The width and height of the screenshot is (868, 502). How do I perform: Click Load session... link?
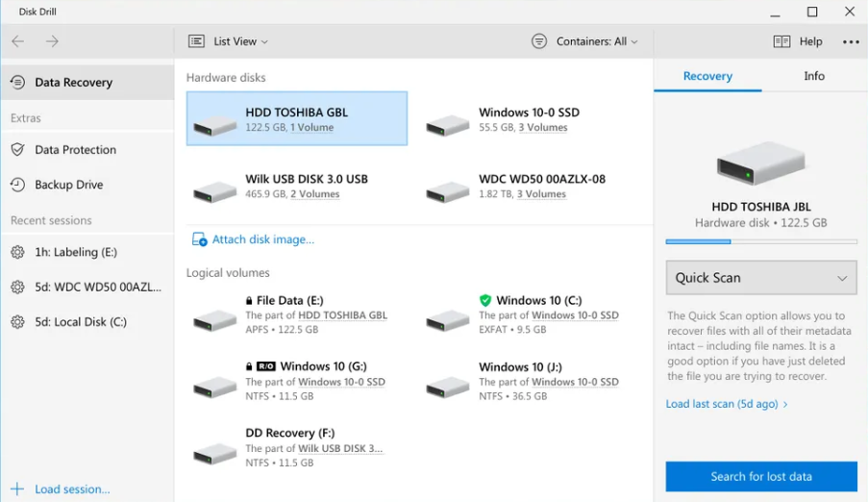click(x=72, y=489)
